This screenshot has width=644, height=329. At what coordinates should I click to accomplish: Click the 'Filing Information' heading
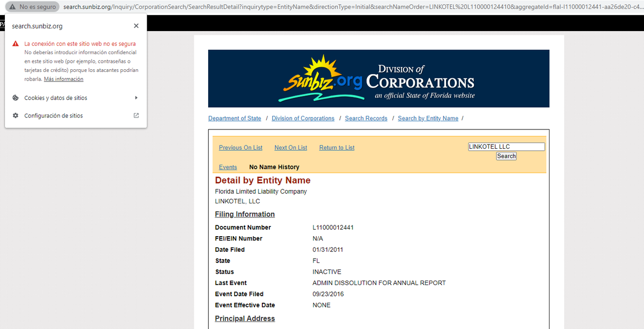pos(245,214)
